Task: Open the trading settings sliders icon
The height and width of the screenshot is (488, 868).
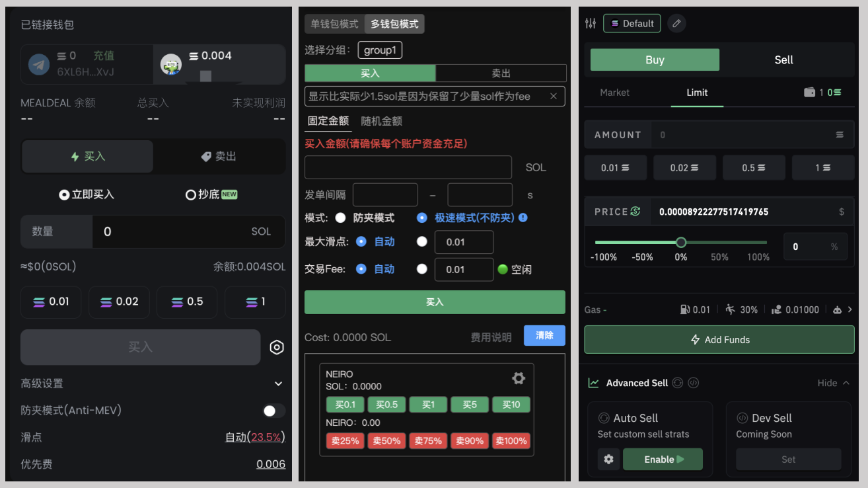Action: pyautogui.click(x=591, y=22)
